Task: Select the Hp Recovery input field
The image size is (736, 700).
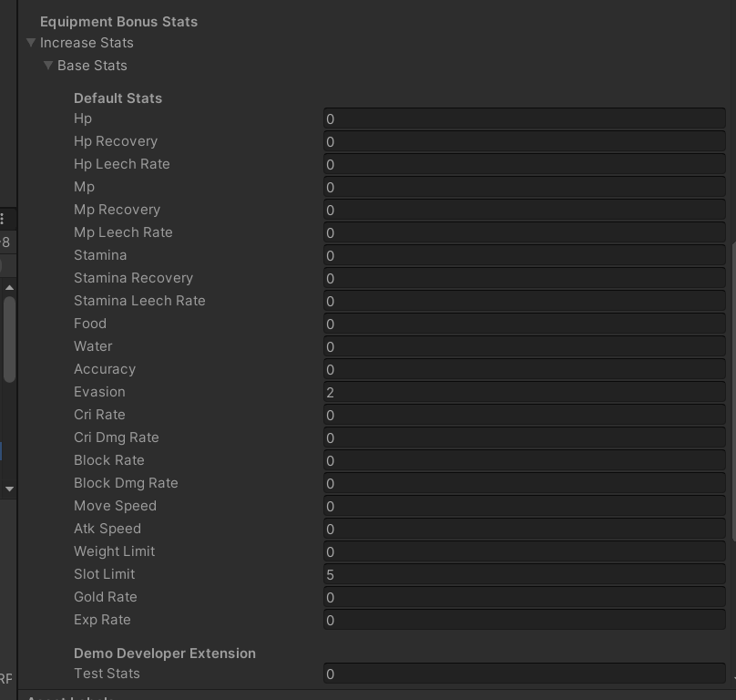Action: point(524,141)
